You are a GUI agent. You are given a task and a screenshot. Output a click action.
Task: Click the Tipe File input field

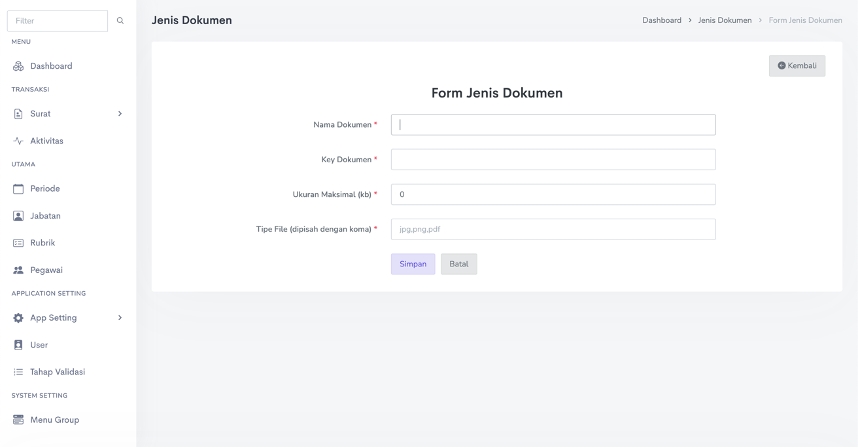[552, 230]
